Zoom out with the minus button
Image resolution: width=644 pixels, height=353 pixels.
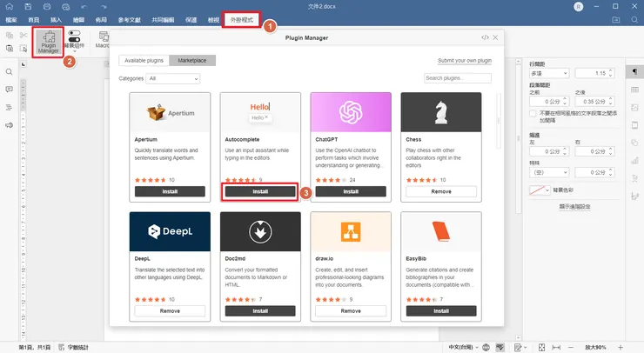coord(571,347)
